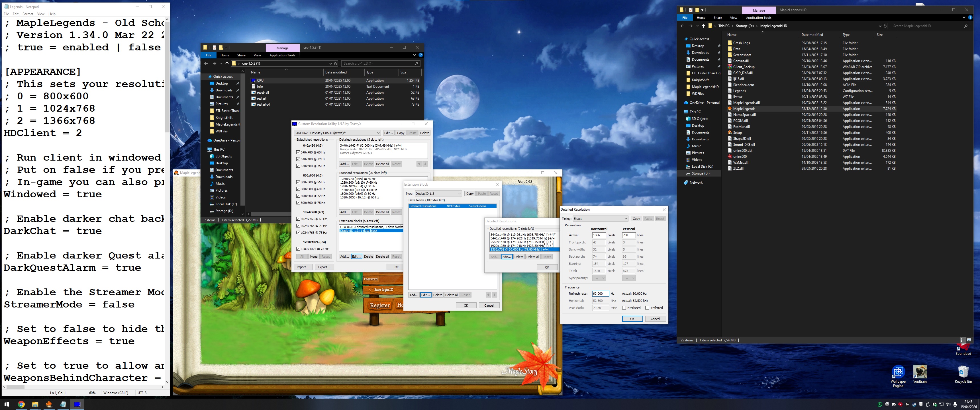The image size is (980, 410).
Task: Toggle the 640x480 @ 72 Hz checkbox
Action: (x=298, y=159)
